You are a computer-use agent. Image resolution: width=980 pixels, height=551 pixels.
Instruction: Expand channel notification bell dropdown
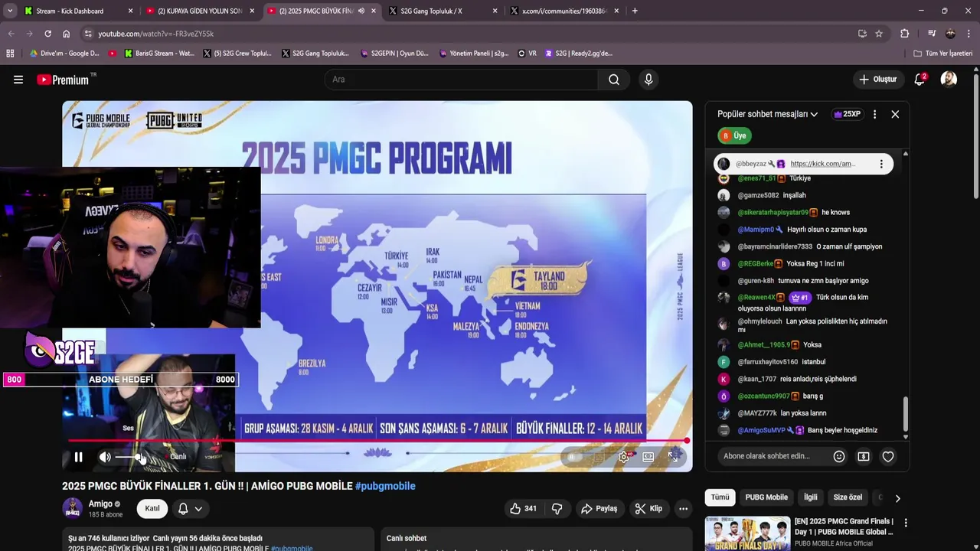tap(191, 508)
